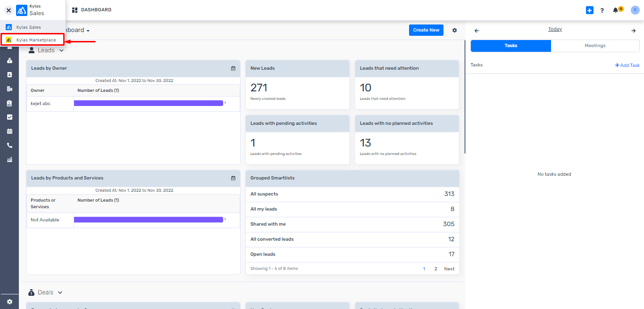Open Calls phone icon in sidebar
The height and width of the screenshot is (309, 644).
click(9, 146)
